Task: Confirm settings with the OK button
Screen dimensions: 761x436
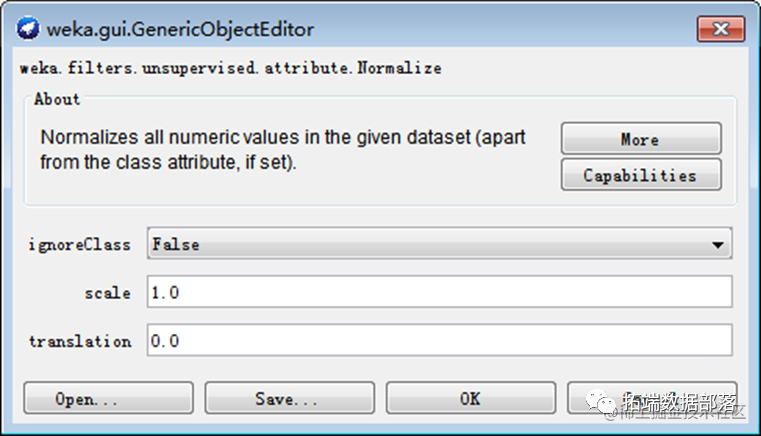Action: coord(470,398)
